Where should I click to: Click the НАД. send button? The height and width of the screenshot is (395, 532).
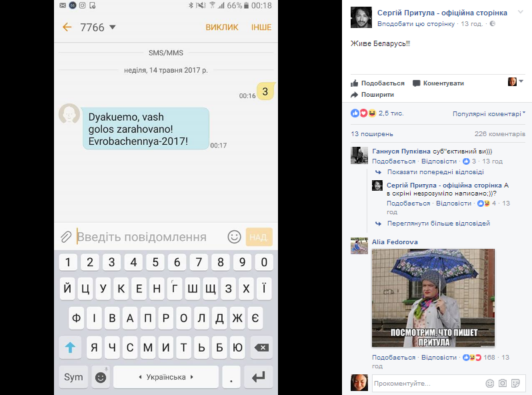point(259,237)
